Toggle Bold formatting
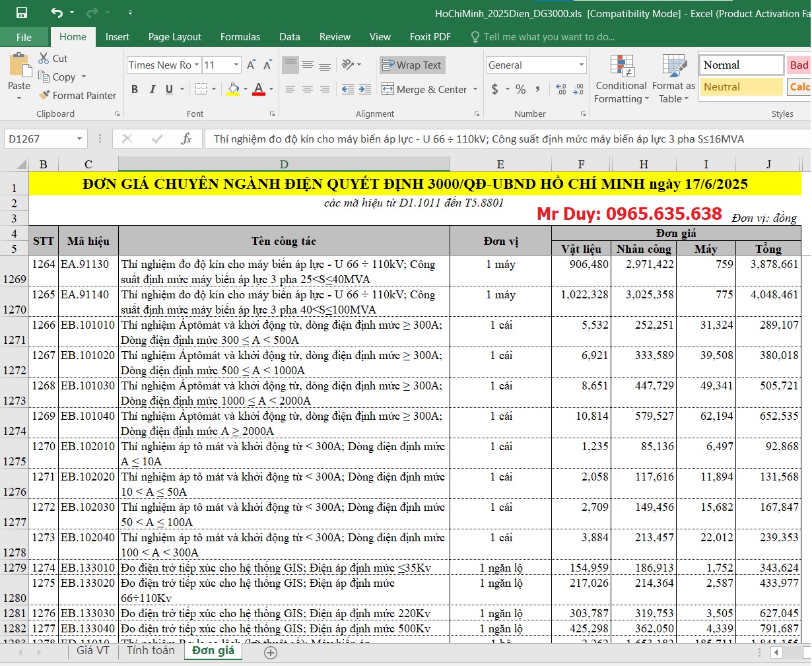Viewport: 812px width, 666px height. (135, 88)
